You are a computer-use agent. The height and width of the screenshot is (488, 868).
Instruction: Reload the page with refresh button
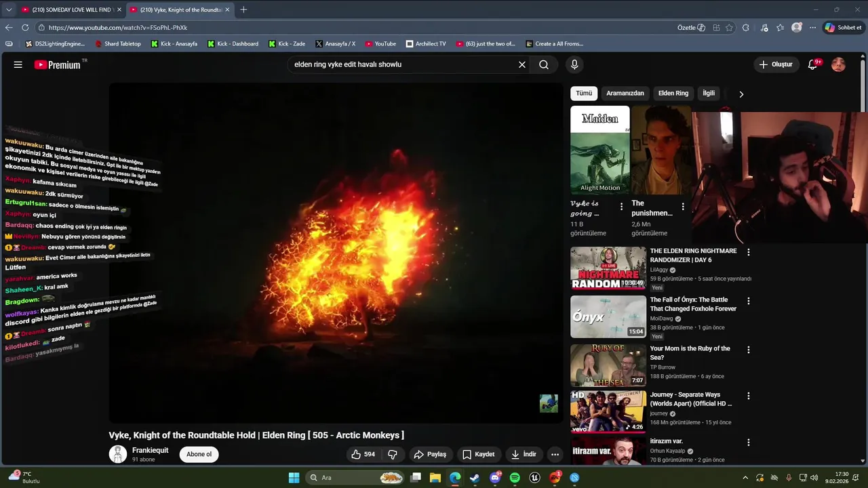click(x=25, y=28)
